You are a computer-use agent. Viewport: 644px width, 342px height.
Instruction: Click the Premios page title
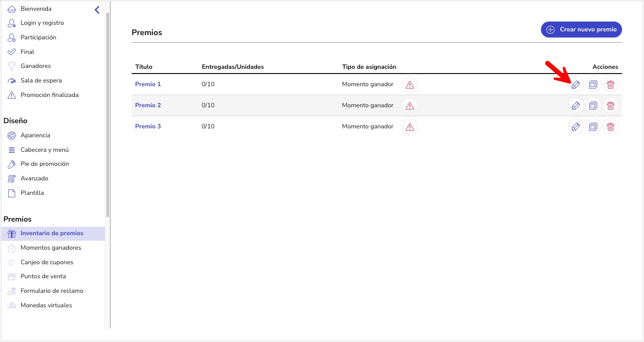147,33
